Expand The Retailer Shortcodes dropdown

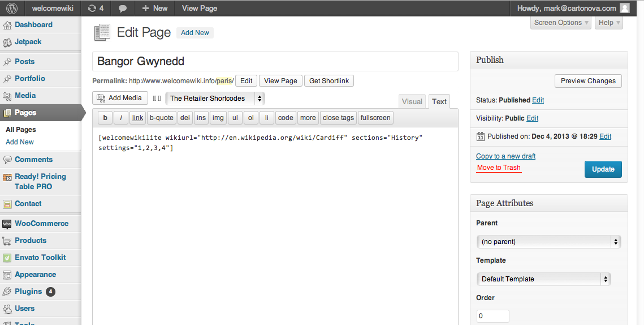tap(215, 99)
